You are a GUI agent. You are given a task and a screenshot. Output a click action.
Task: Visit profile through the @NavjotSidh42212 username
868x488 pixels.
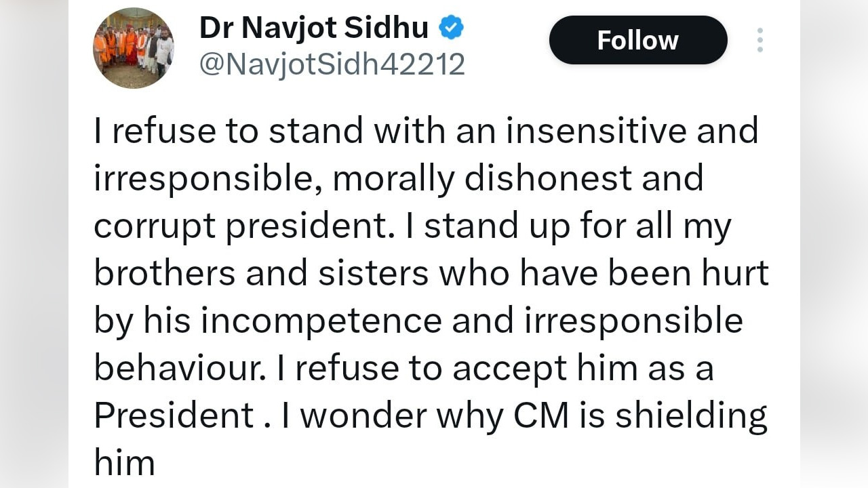(332, 63)
